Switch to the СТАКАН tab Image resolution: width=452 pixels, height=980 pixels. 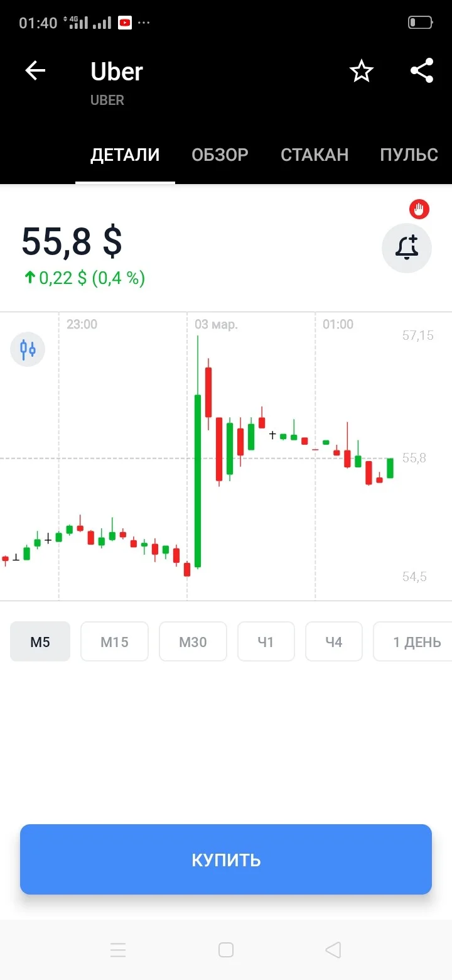tap(315, 155)
